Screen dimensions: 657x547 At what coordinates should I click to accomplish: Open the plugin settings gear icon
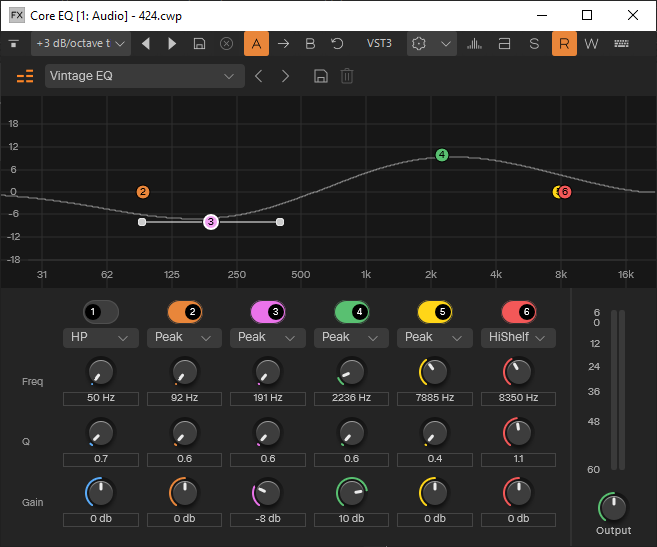click(x=419, y=44)
